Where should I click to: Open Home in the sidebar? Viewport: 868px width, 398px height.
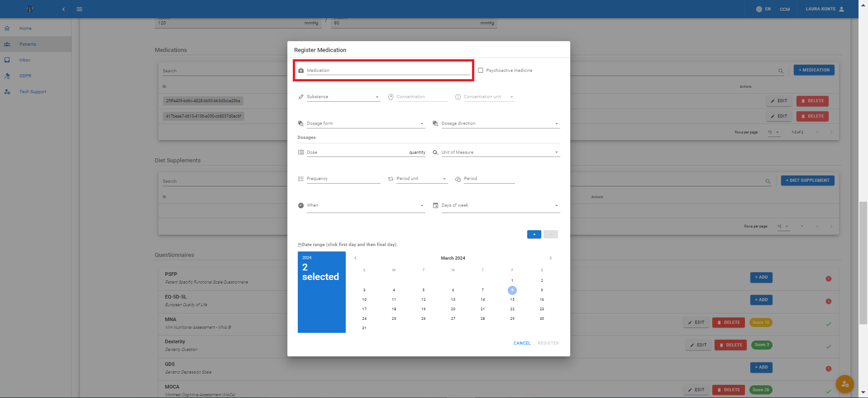click(x=35, y=28)
